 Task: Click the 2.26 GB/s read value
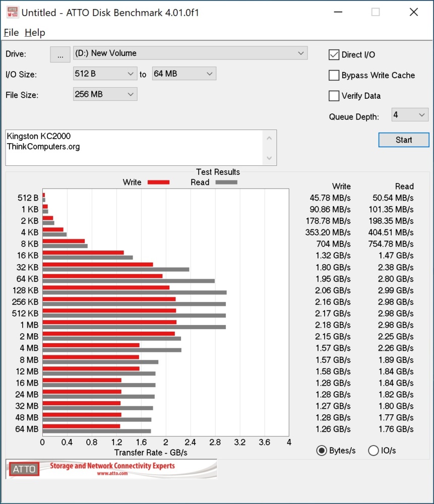click(396, 348)
